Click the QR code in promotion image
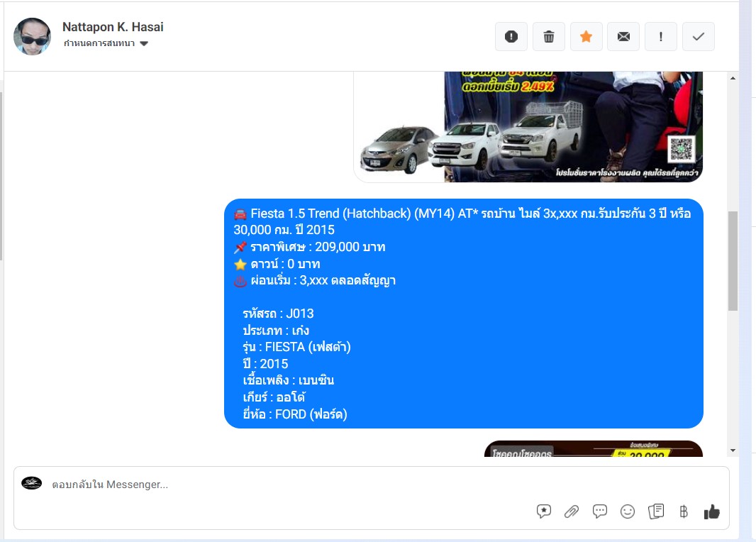Viewport: 756px width, 542px height. tap(681, 149)
